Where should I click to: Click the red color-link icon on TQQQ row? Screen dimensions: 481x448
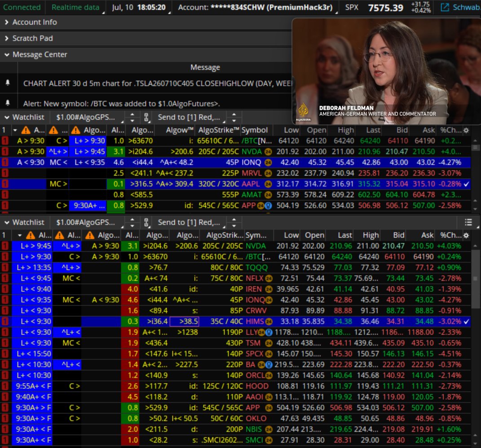coord(5,267)
